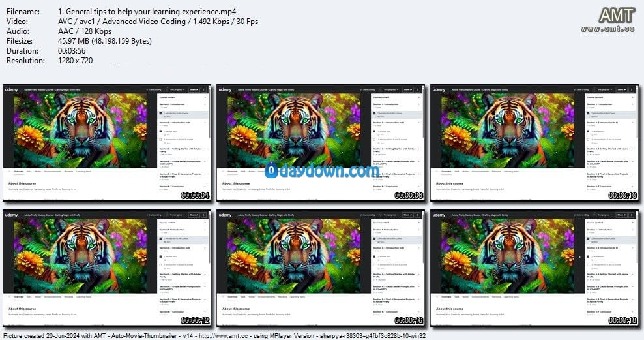The width and height of the screenshot is (644, 340).
Task: Click the Udemy logo in the 00:00:04 frame
Action: pos(12,89)
